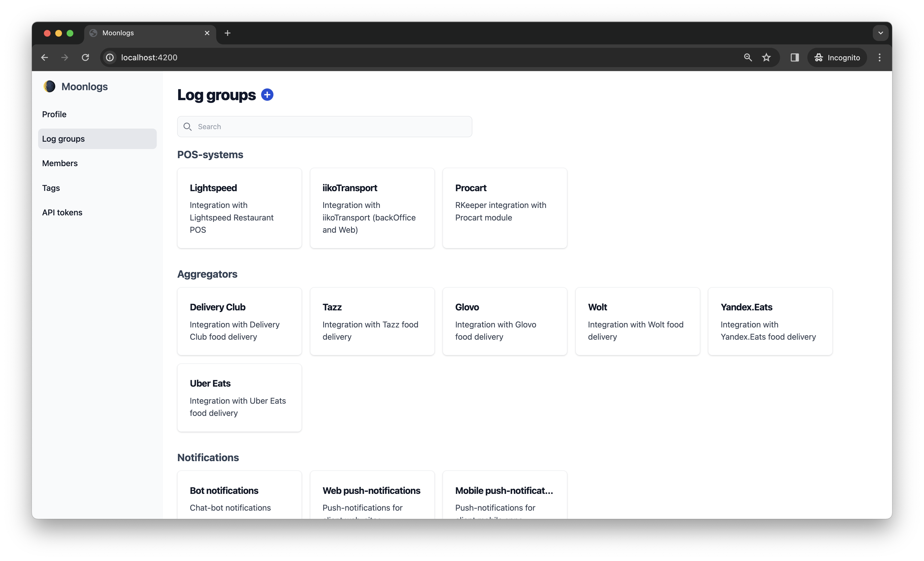Image resolution: width=924 pixels, height=561 pixels.
Task: Click the search magnifier icon
Action: coord(187,127)
